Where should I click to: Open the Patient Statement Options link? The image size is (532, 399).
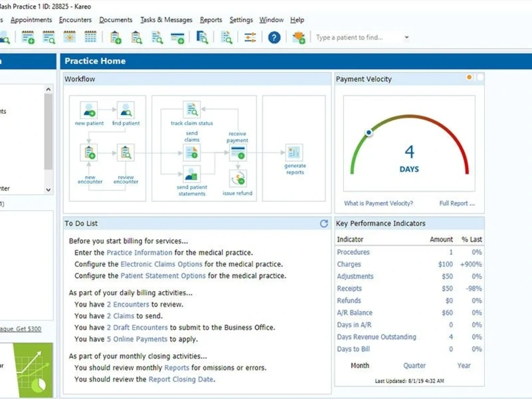(163, 276)
